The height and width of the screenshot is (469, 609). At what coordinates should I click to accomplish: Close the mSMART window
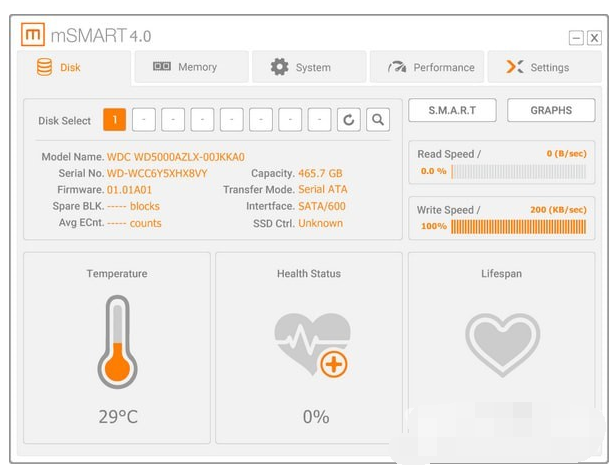594,38
